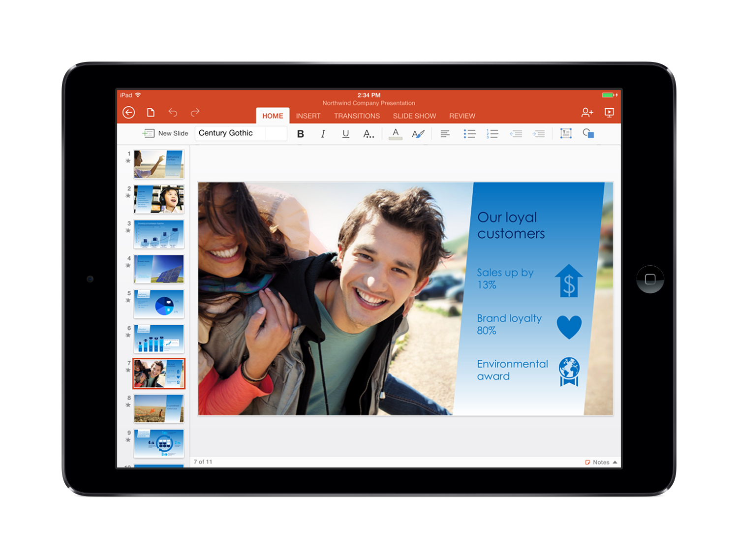Apply italic formatting
The height and width of the screenshot is (560, 738).
(323, 133)
